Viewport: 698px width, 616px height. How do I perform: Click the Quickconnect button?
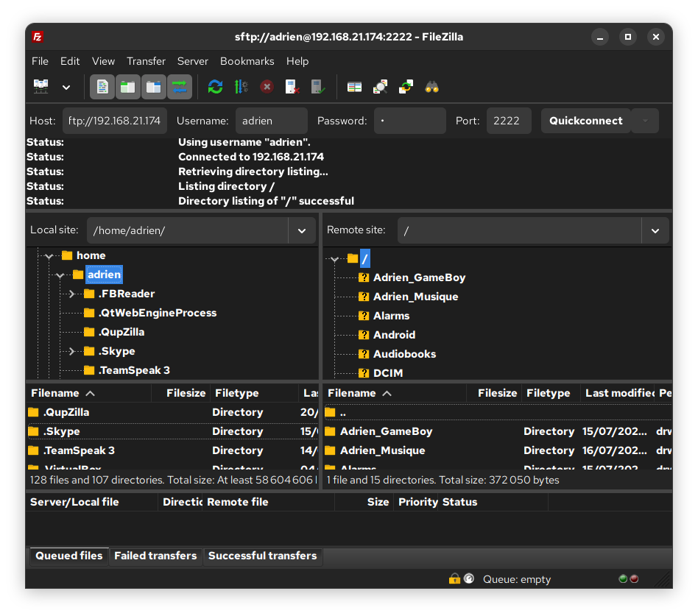(586, 121)
